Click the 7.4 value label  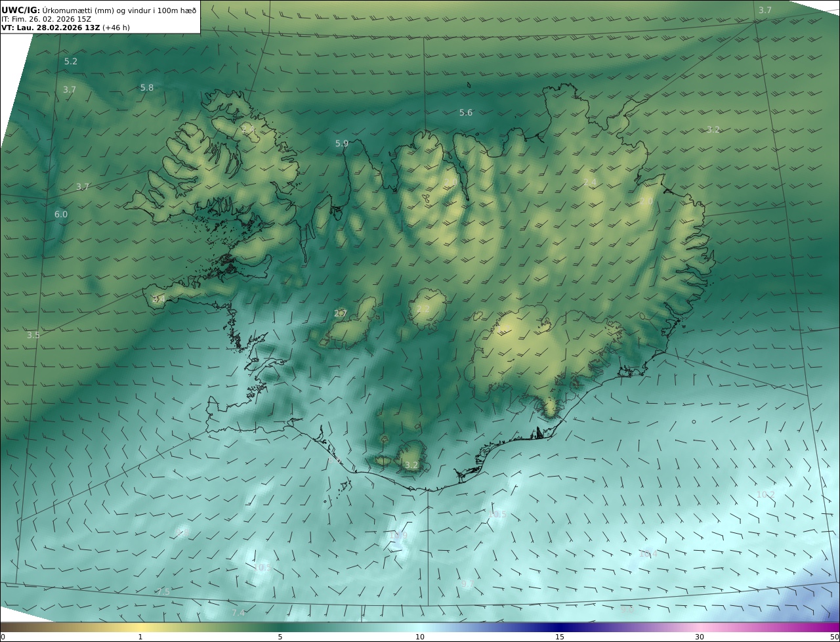pos(238,612)
